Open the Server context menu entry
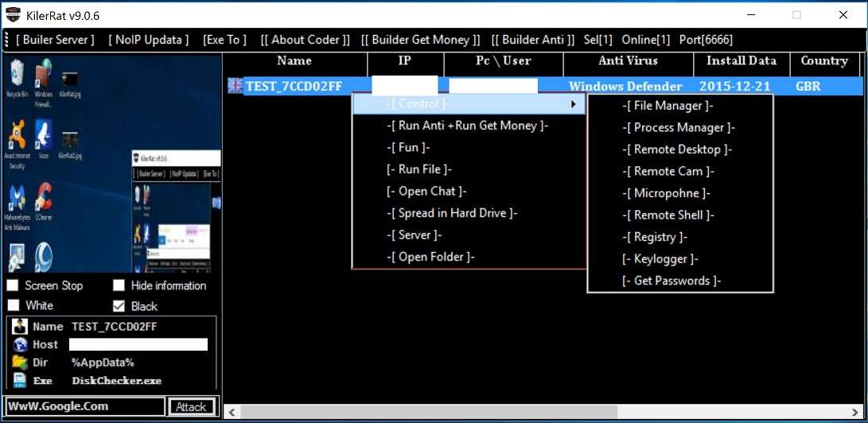This screenshot has height=423, width=868. [415, 235]
